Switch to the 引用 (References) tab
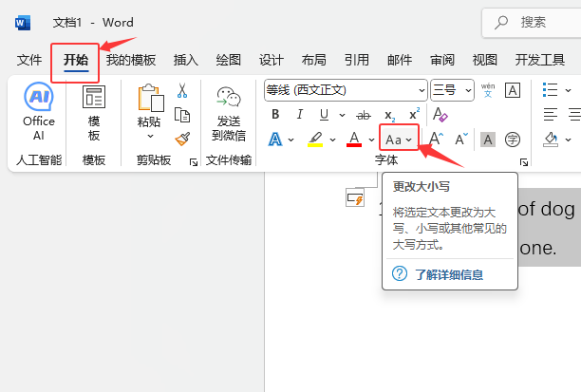Screen dimensions: 581x392 (x=357, y=60)
